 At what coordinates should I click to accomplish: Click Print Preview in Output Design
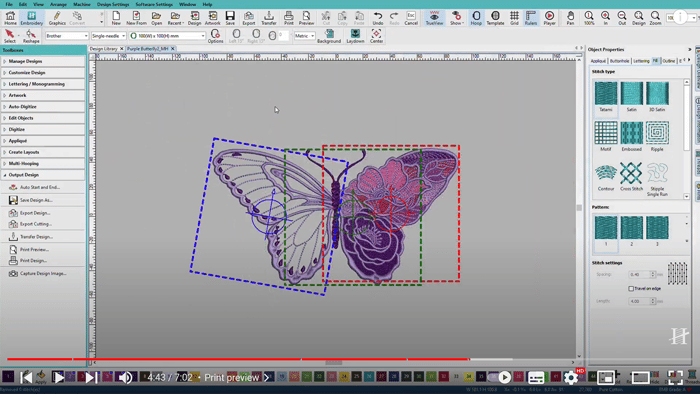[x=34, y=249]
